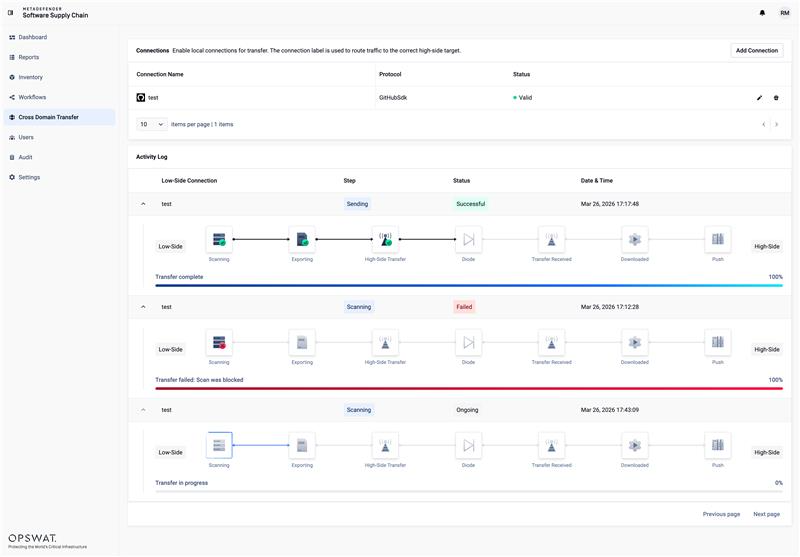Viewport: 800px width, 557px height.
Task: Edit the test connection with pencil icon
Action: 759,98
